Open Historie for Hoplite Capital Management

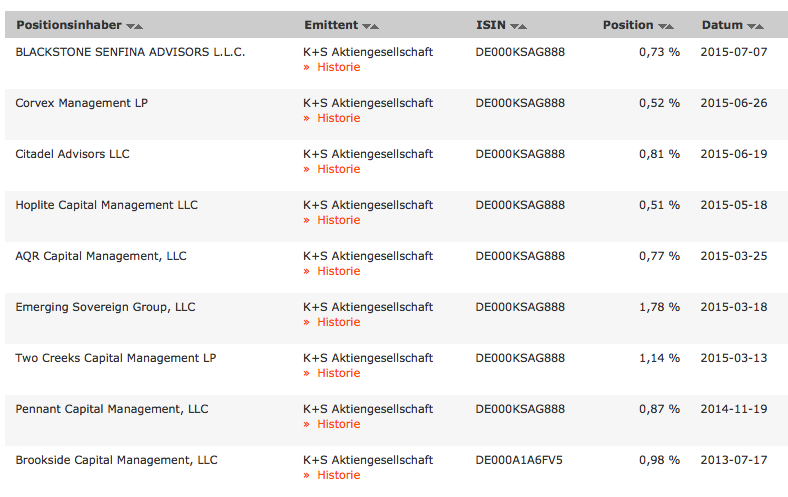[x=338, y=220]
